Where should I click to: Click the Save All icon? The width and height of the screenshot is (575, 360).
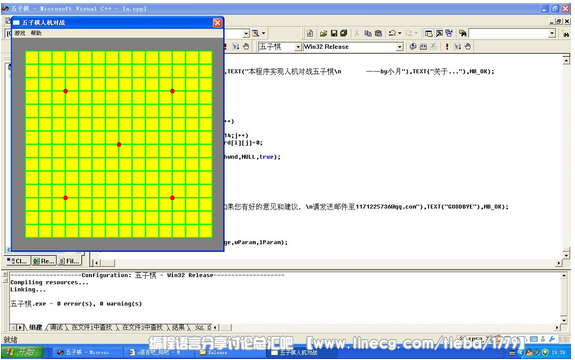tap(344, 33)
